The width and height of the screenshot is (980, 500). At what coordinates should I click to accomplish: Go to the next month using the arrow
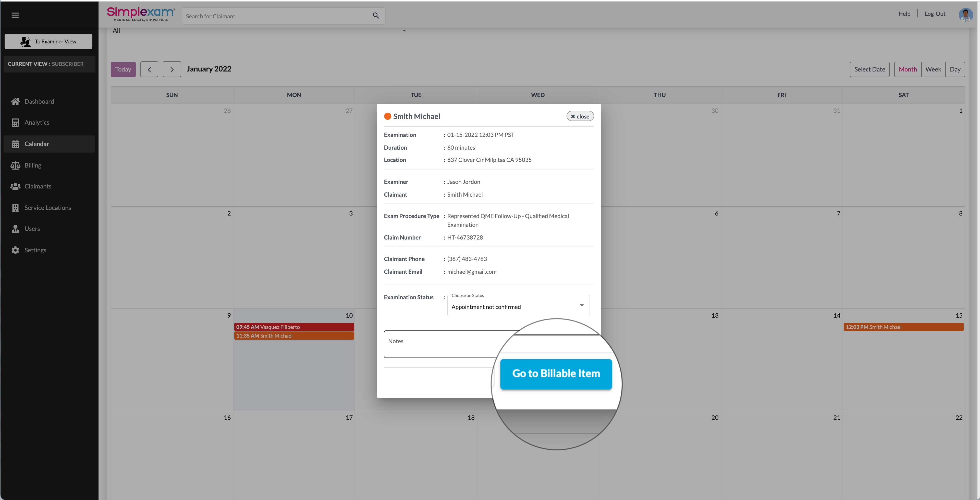click(172, 69)
